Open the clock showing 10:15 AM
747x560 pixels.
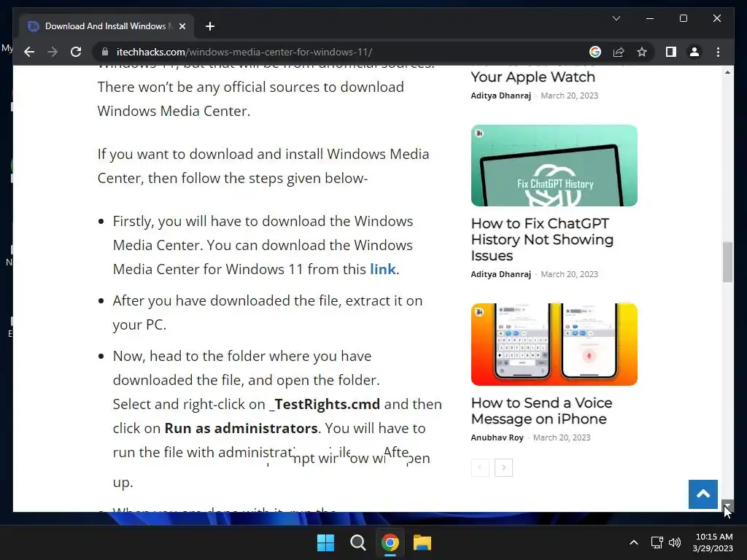coord(713,542)
